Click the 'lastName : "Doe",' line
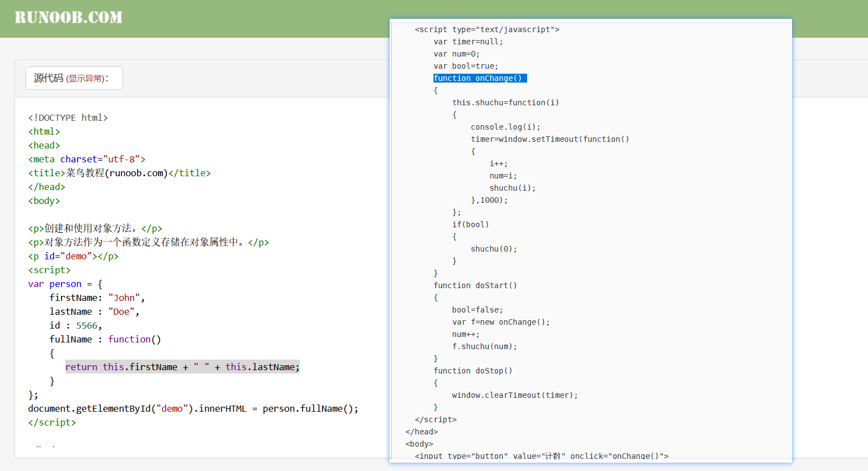The width and height of the screenshot is (868, 471). [x=94, y=311]
